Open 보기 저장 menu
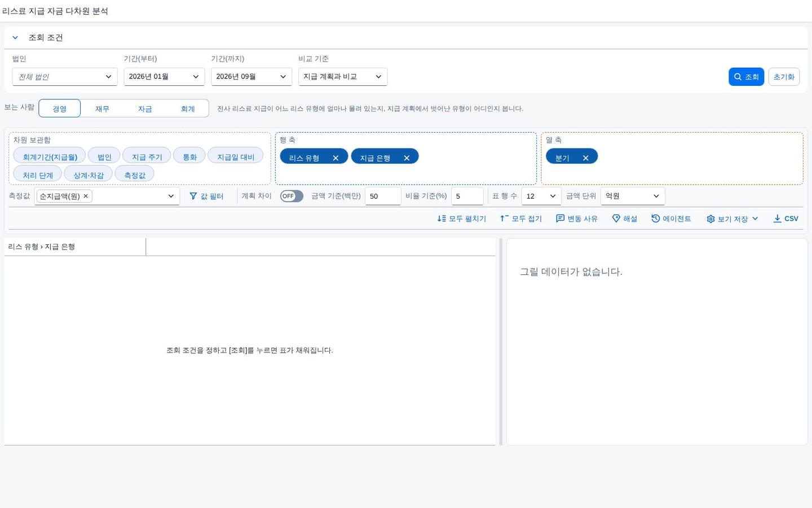Screen dimensions: 812x508 click(732, 218)
